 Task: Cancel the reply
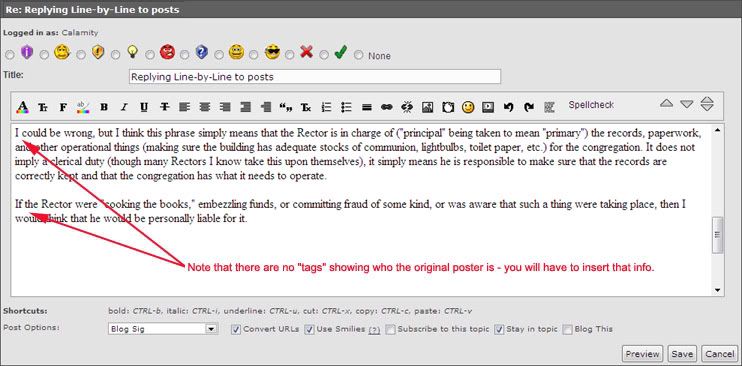pos(720,354)
